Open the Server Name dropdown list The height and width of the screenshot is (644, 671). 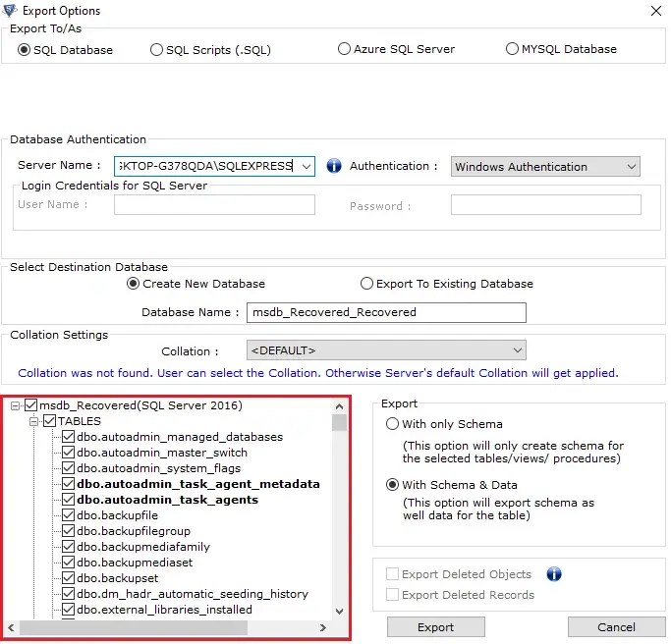point(306,166)
